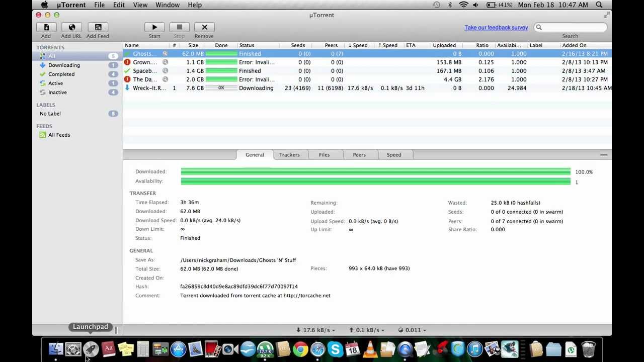Open VLC cone icon in Dock
Viewport: 644px width, 362px height.
370,349
